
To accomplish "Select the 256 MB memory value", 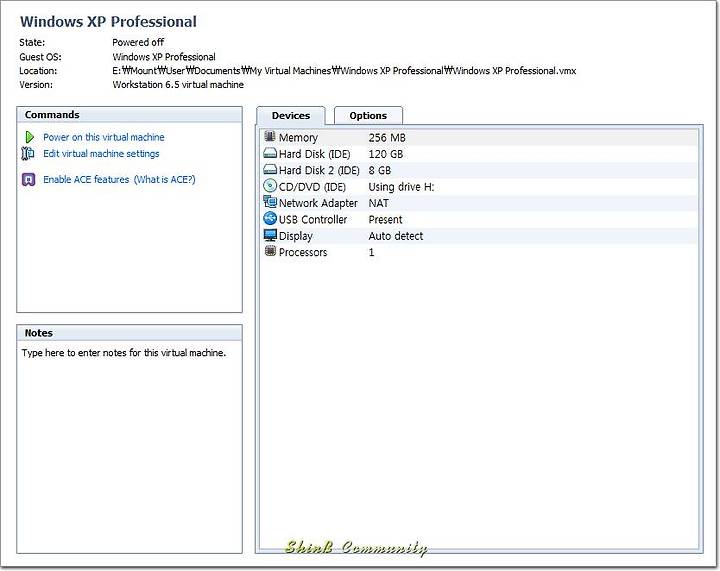I will [x=387, y=138].
